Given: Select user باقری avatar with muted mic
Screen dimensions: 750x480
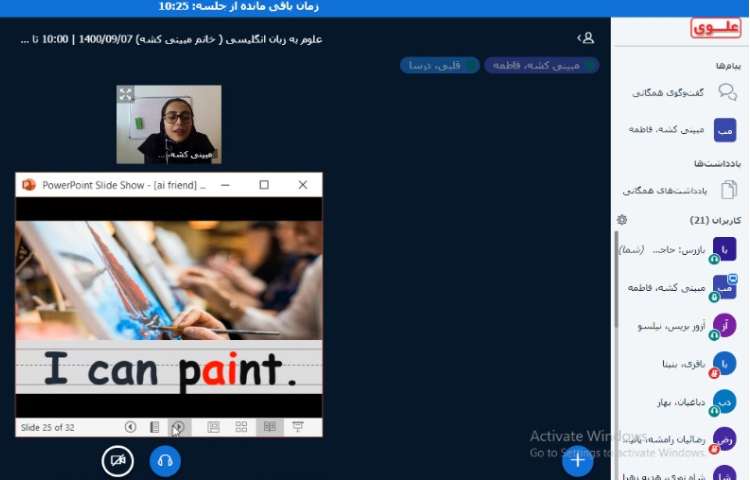Looking at the screenshot, I should 725,363.
